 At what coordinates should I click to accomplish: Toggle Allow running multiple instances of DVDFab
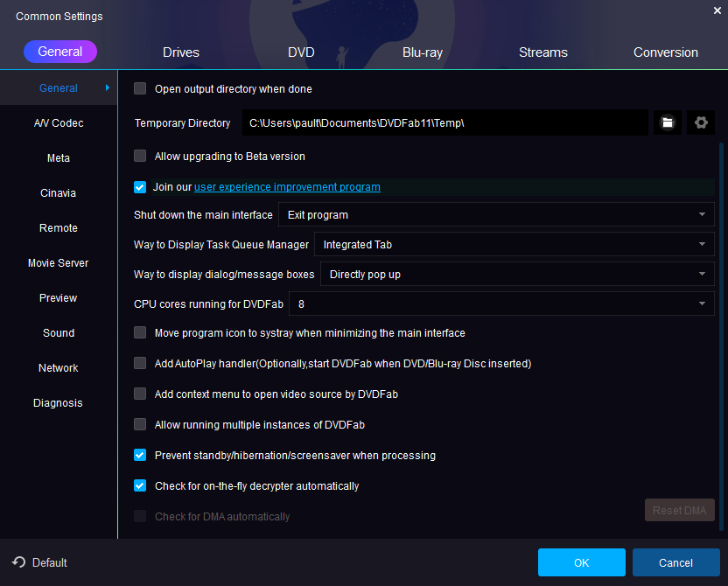[x=140, y=425]
